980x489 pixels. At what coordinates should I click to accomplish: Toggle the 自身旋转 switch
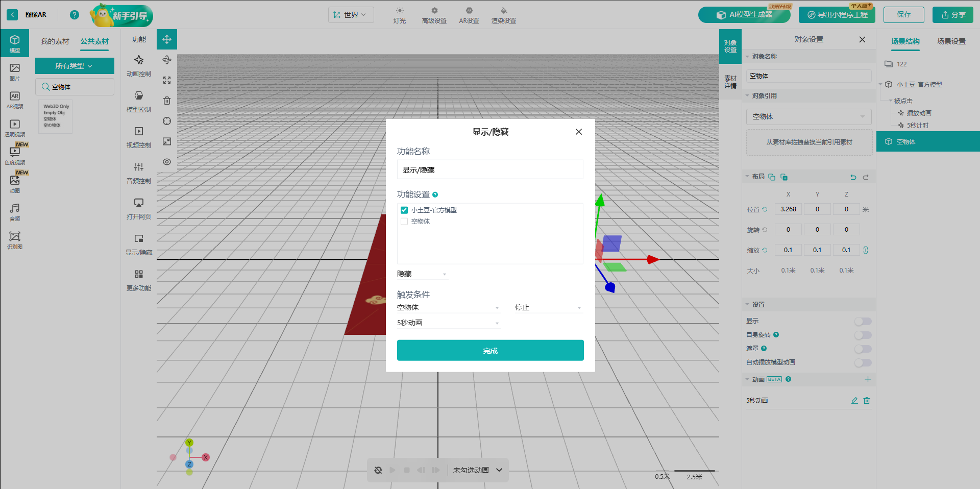point(863,335)
